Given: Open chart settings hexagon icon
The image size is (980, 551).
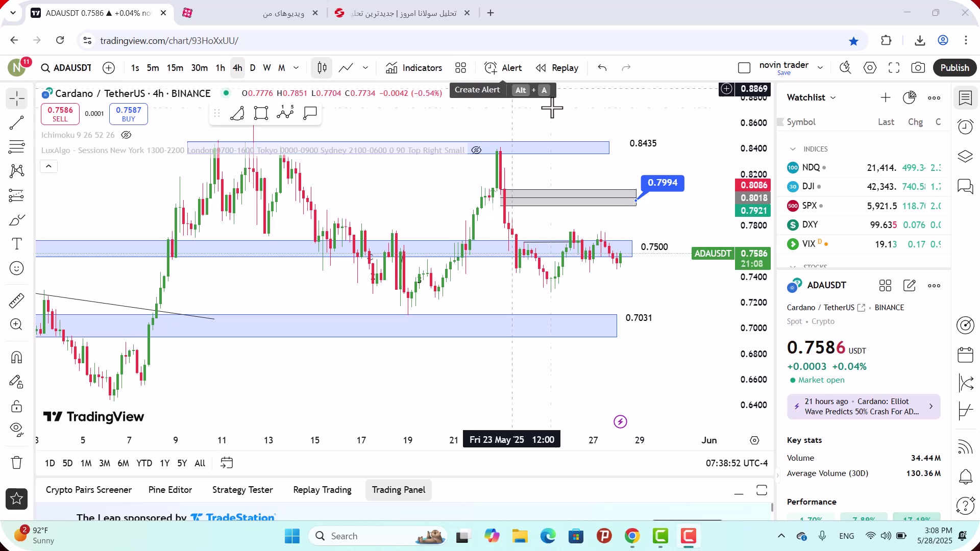Looking at the screenshot, I should (870, 68).
